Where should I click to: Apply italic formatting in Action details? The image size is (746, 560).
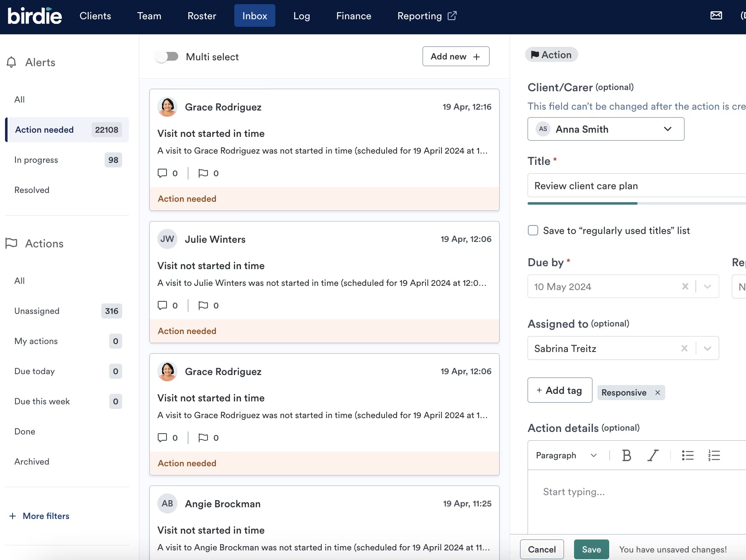653,455
